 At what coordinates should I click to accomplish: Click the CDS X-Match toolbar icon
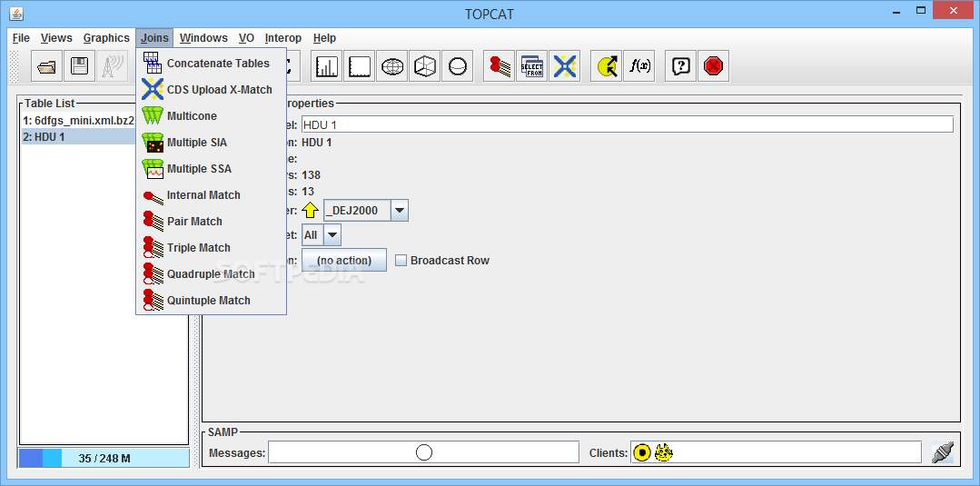click(x=564, y=66)
